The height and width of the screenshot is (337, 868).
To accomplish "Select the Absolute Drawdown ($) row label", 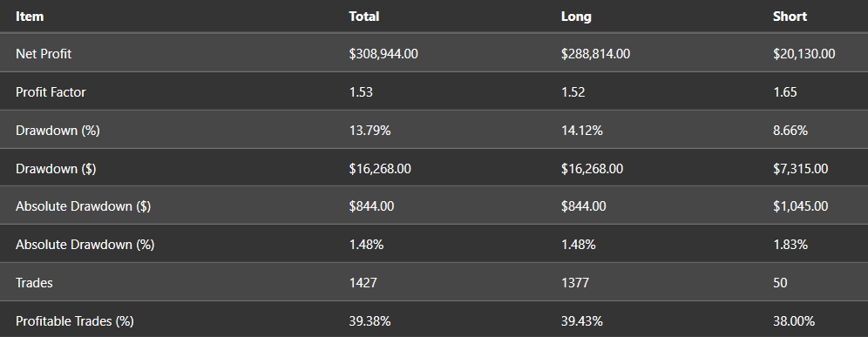I will [83, 206].
